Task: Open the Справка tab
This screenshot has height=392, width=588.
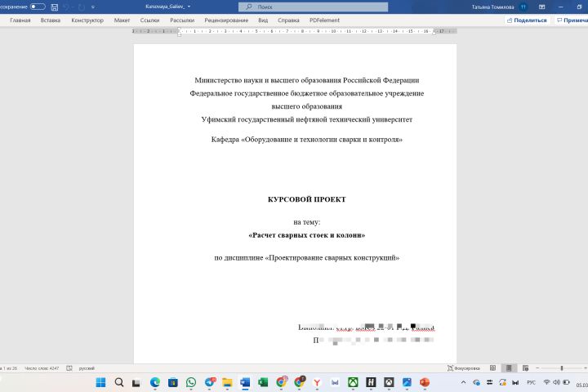Action: coord(288,20)
